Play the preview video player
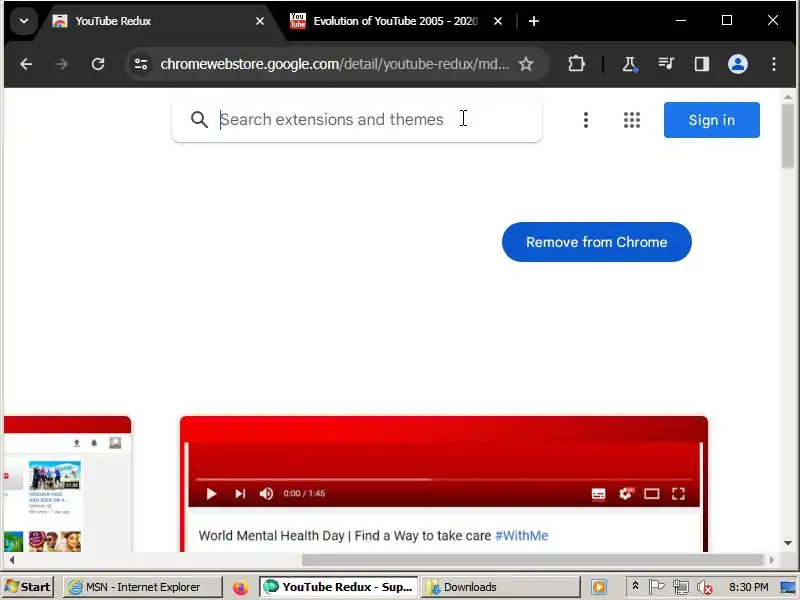Image resolution: width=800 pixels, height=600 pixels. click(x=211, y=494)
